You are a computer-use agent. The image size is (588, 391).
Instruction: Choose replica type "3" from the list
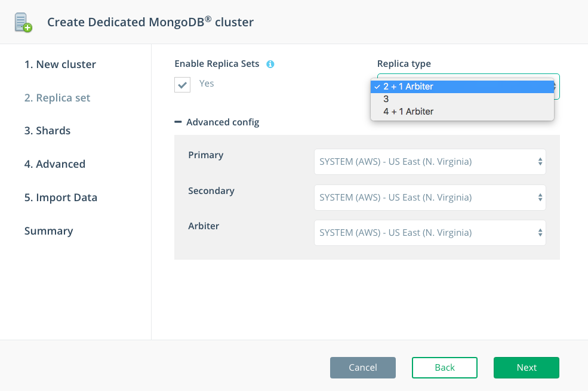click(462, 99)
